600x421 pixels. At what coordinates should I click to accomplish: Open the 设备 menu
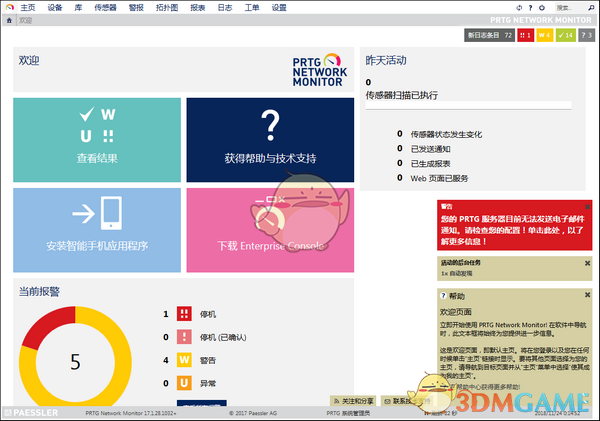tap(55, 8)
